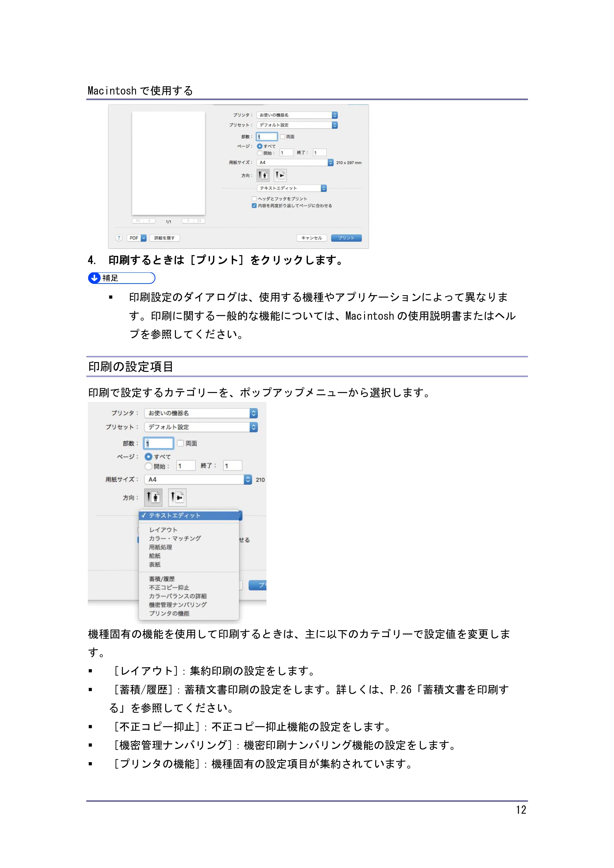The height and width of the screenshot is (868, 614).
Task: Select 開始 page range radio in preview dialog
Action: point(259,153)
